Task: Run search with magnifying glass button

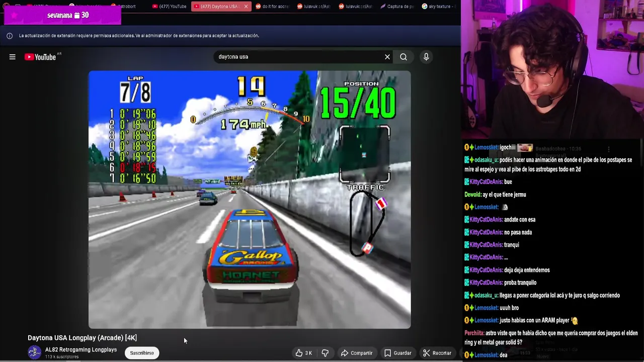Action: [x=404, y=57]
